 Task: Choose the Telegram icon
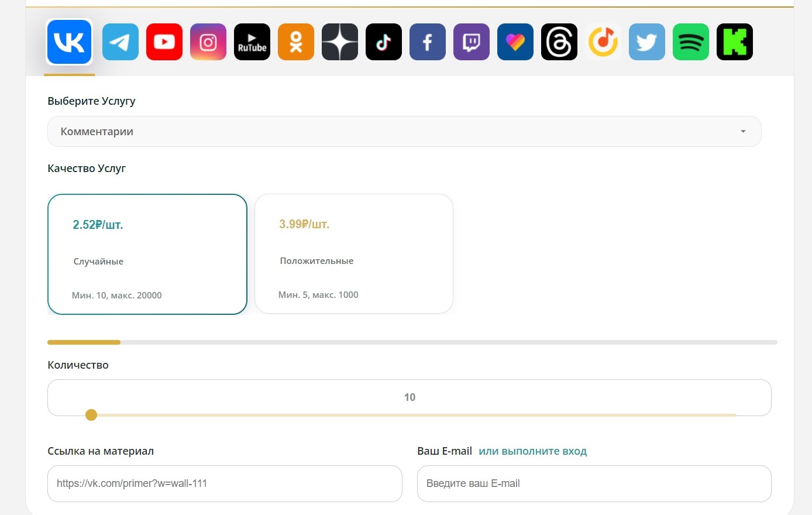pos(121,42)
